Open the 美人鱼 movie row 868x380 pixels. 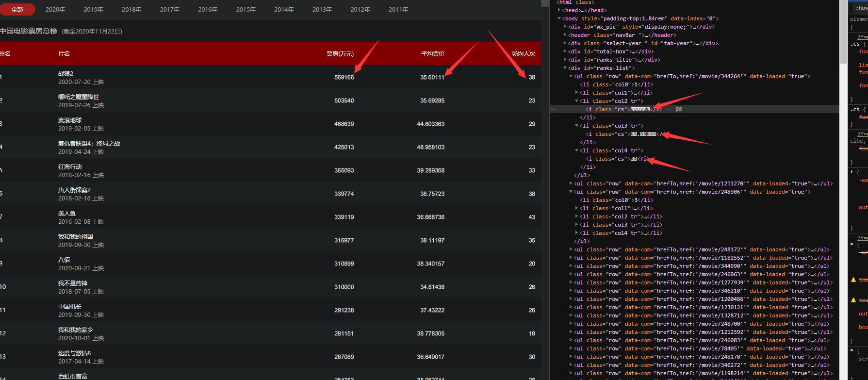click(270, 217)
